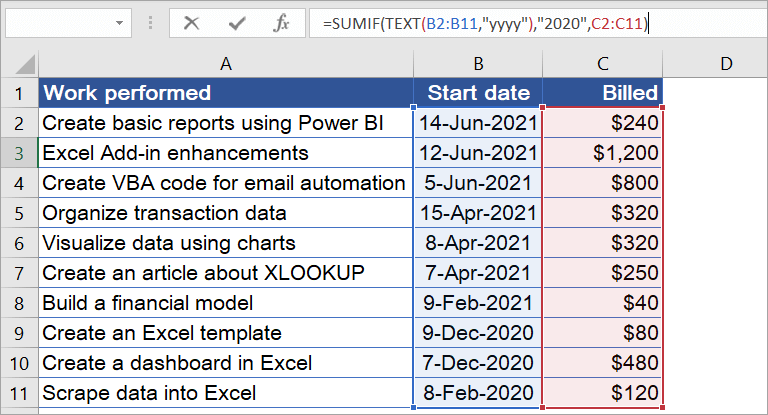The width and height of the screenshot is (768, 415).
Task: Open the Name Box dropdown arrow
Action: click(119, 22)
